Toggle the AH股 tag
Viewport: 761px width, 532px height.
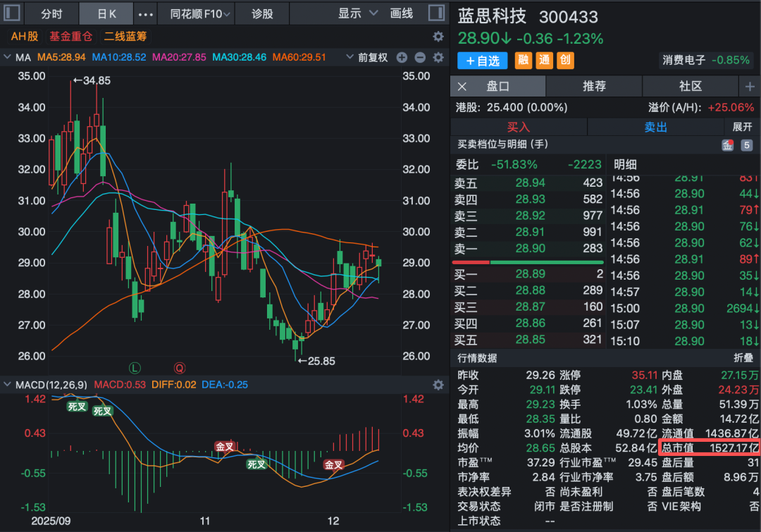25,37
